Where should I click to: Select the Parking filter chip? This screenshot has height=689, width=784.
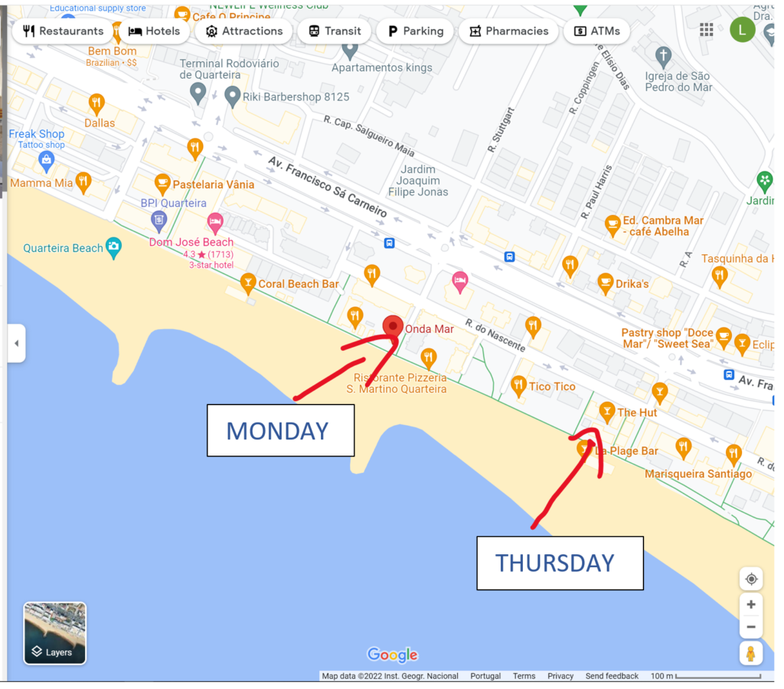(416, 31)
